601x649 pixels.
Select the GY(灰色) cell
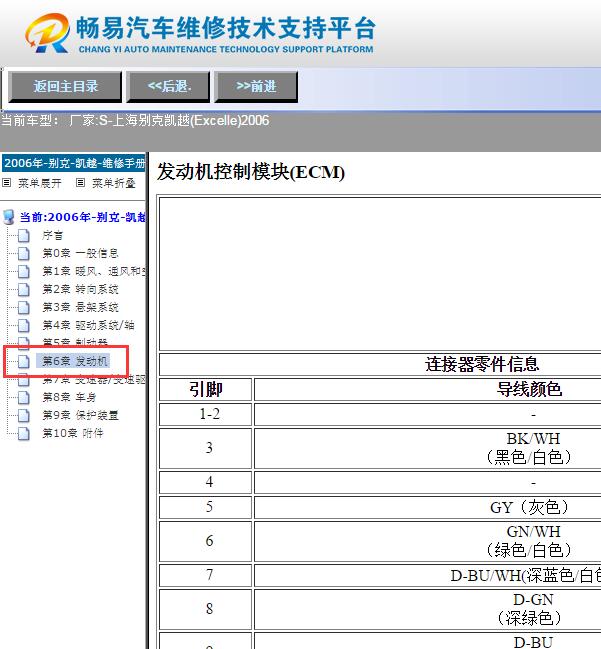click(428, 507)
